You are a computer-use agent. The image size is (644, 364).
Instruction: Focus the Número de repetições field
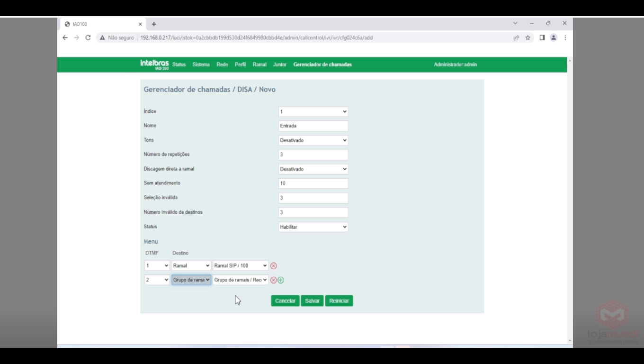pos(313,155)
